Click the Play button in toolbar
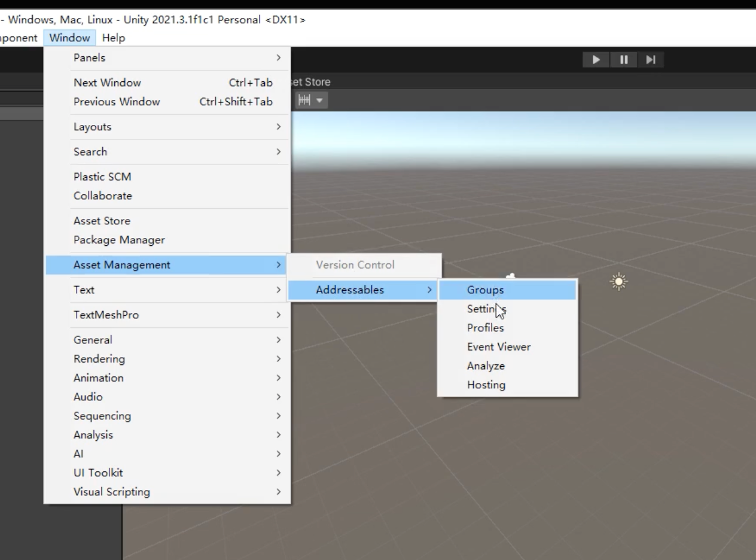The width and height of the screenshot is (756, 560). click(x=596, y=60)
